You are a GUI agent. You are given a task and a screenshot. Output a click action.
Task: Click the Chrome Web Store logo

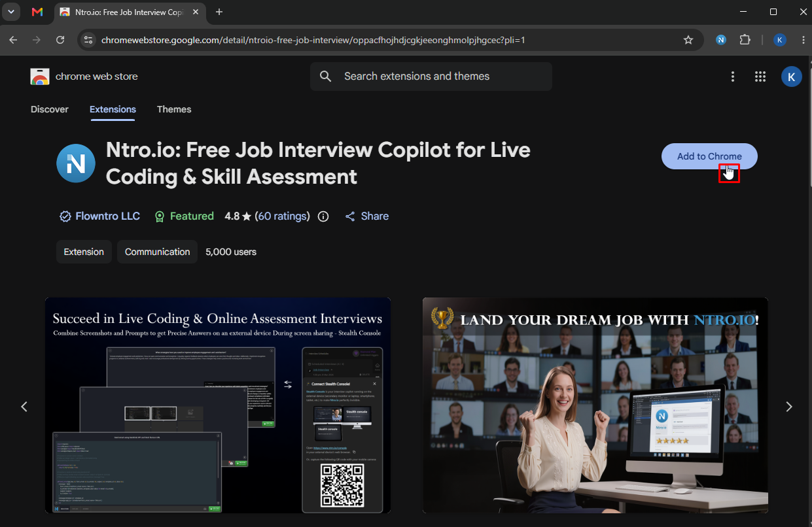(x=40, y=76)
